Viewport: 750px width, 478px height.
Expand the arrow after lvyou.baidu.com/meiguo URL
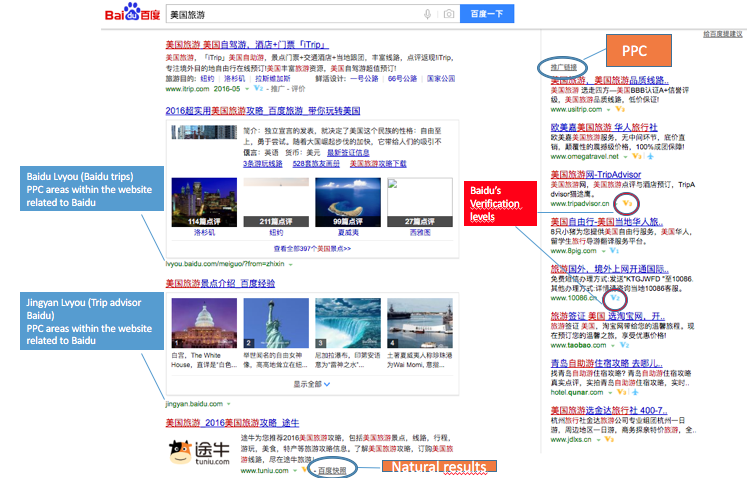[x=290, y=264]
